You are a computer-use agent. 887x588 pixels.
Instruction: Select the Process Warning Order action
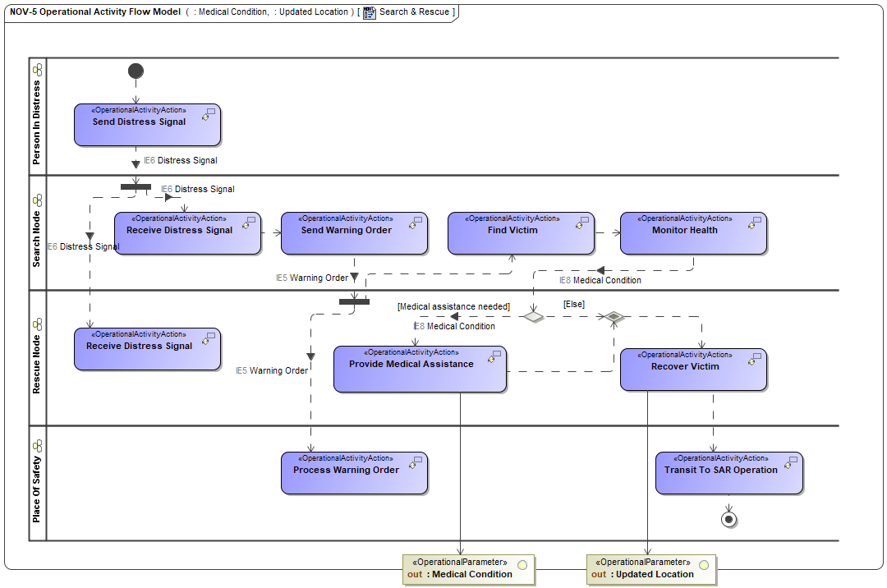(x=354, y=473)
